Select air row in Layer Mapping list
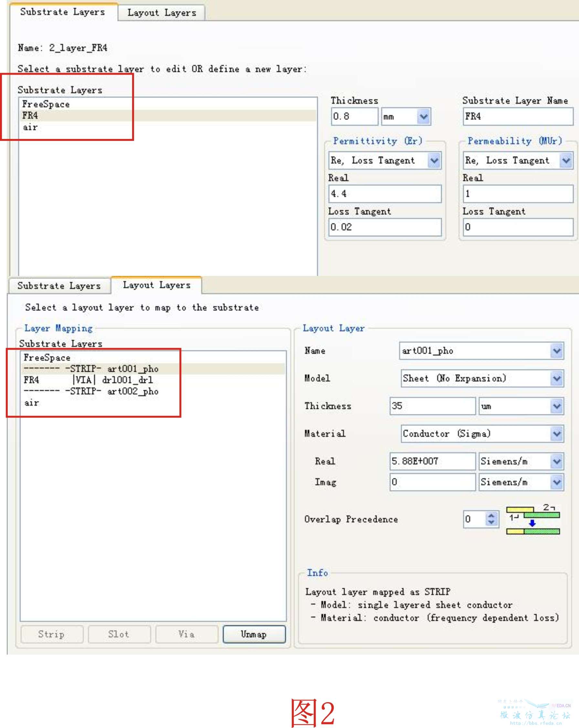This screenshot has height=728, width=579. click(153, 403)
